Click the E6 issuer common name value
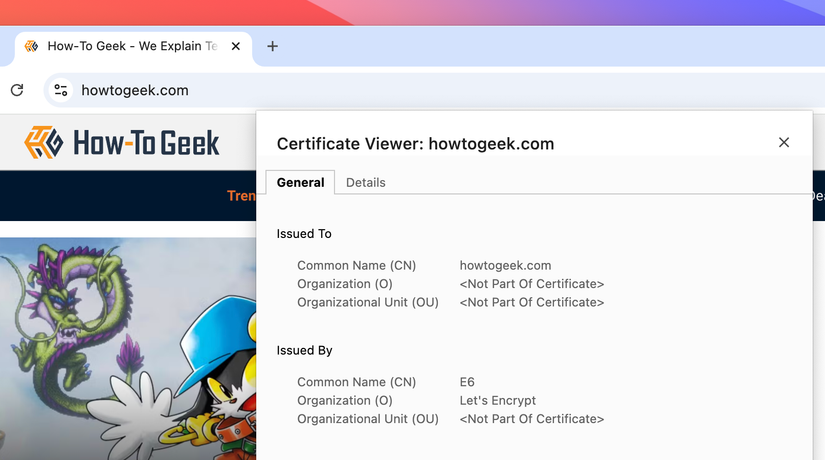 click(467, 382)
